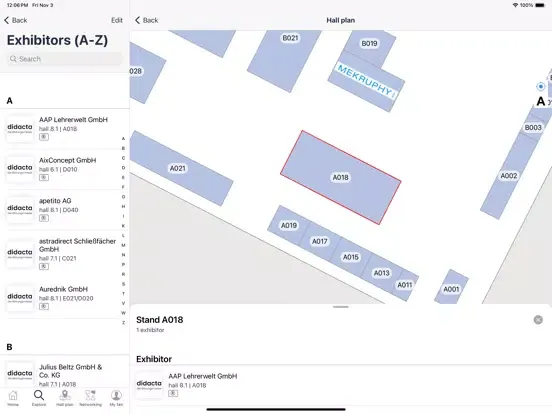Jump to letter M in index
This screenshot has height=414, width=552.
point(123,245)
